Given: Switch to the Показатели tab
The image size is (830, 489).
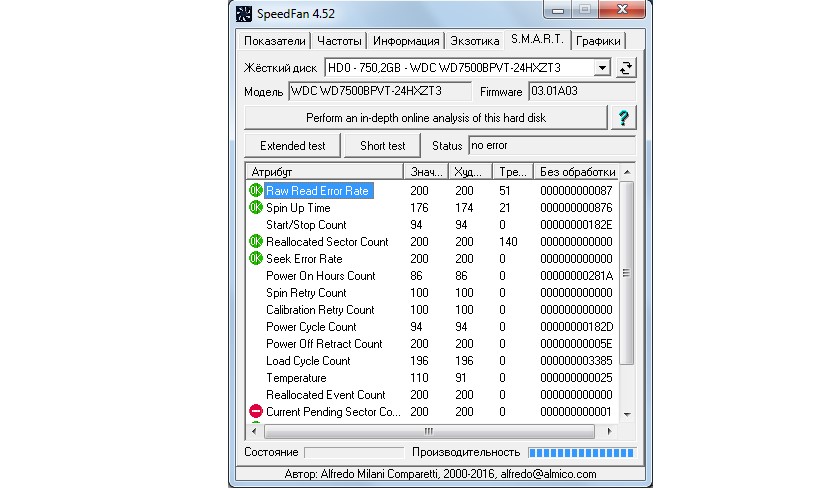Looking at the screenshot, I should point(274,41).
